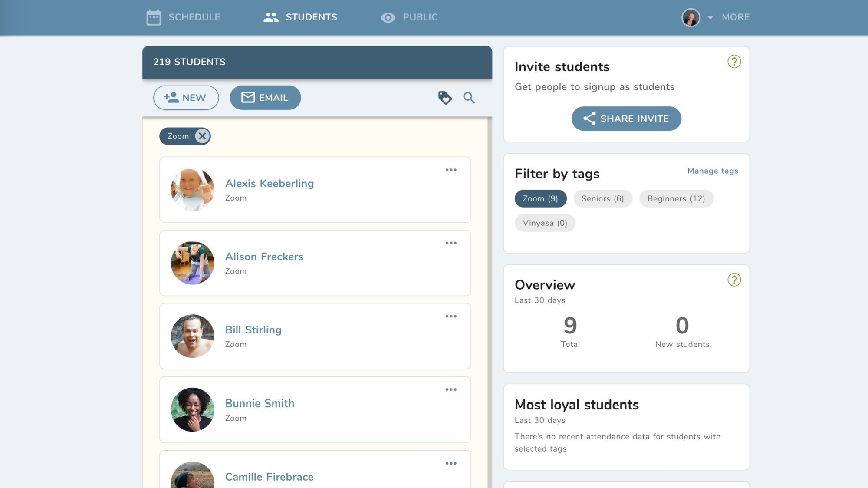Click Bunnie Smith's avatar photo
868x488 pixels.
(193, 410)
